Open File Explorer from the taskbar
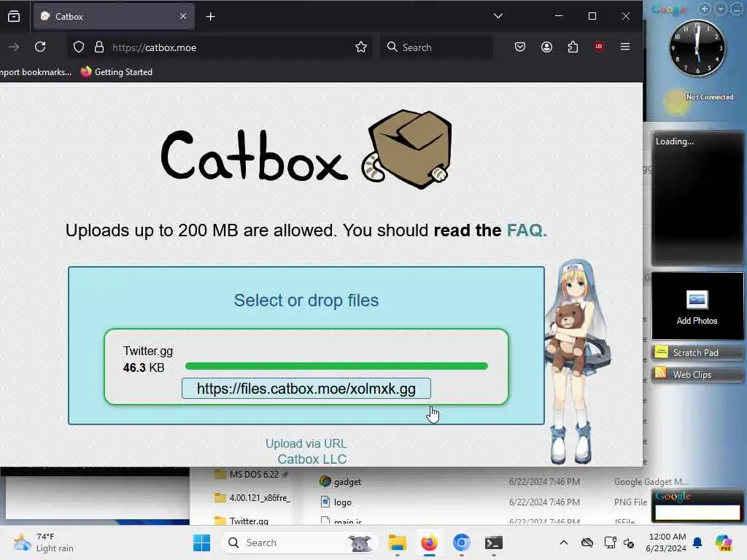This screenshot has height=560, width=747. 398,542
